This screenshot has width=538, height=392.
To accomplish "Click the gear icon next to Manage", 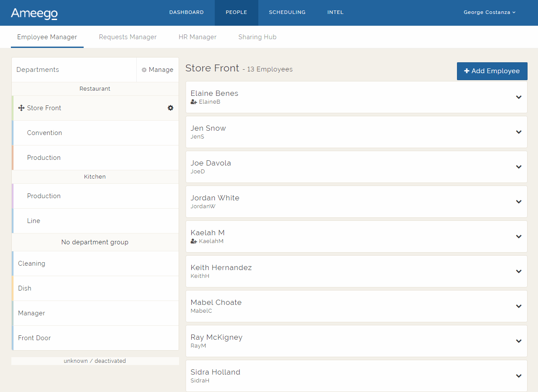I will point(144,70).
